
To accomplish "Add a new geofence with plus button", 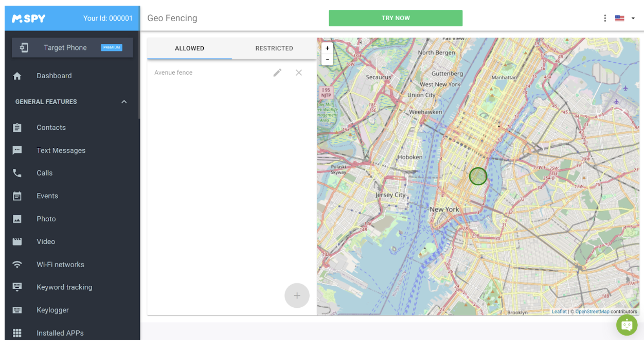I will coord(297,295).
